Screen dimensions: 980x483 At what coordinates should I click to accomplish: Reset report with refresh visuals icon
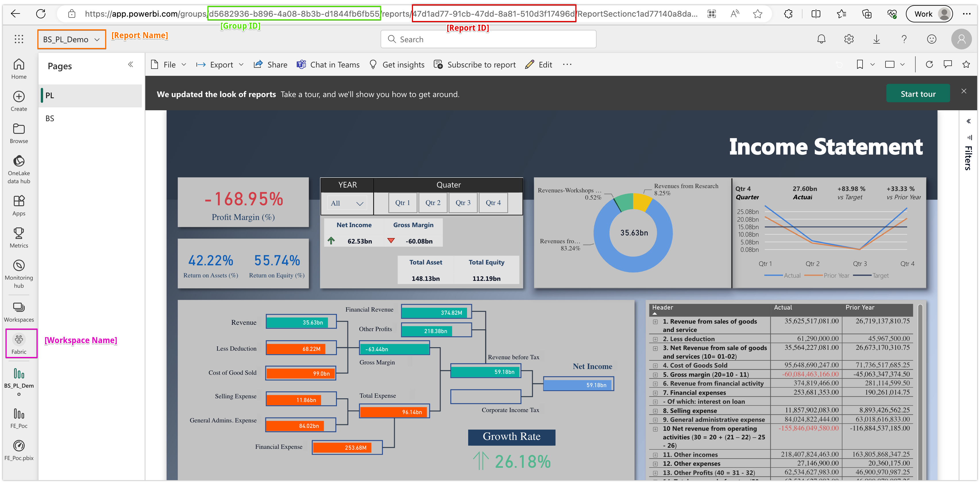(x=929, y=64)
